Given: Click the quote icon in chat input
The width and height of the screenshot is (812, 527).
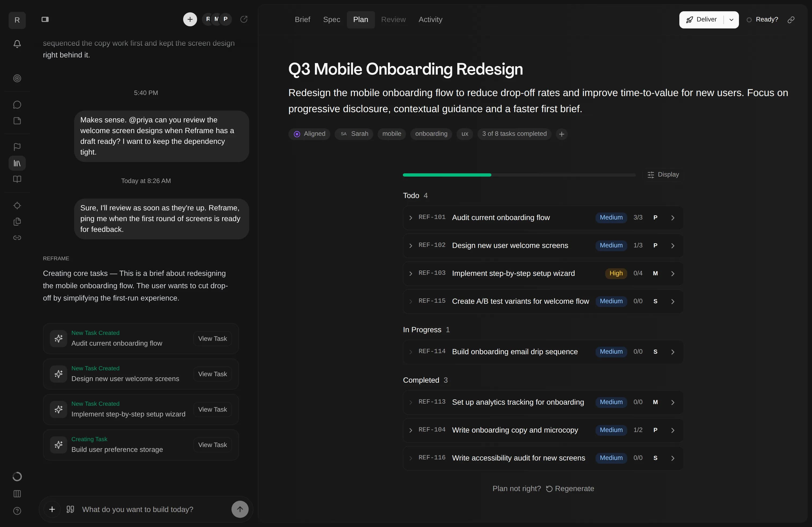Looking at the screenshot, I should coord(70,509).
